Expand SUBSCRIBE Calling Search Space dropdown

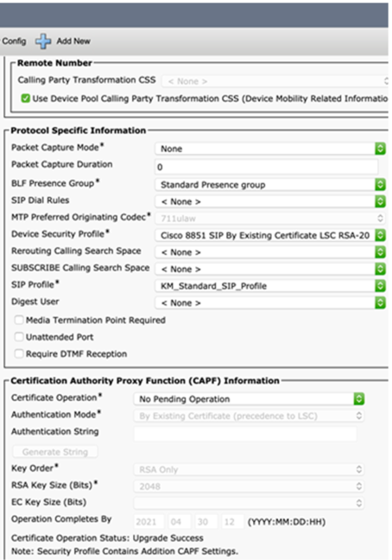pos(270,269)
